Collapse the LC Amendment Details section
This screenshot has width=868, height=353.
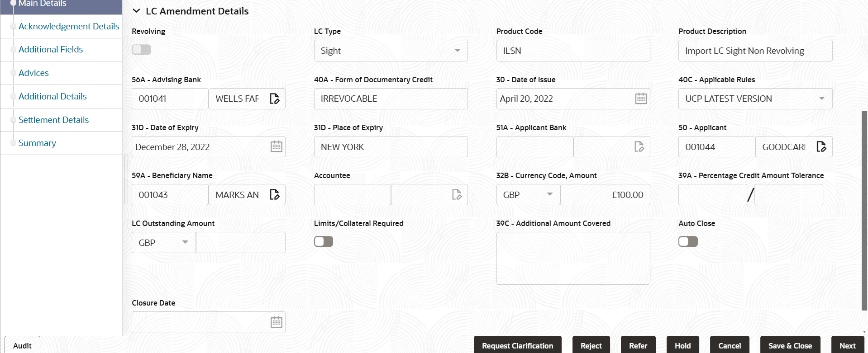(x=136, y=11)
